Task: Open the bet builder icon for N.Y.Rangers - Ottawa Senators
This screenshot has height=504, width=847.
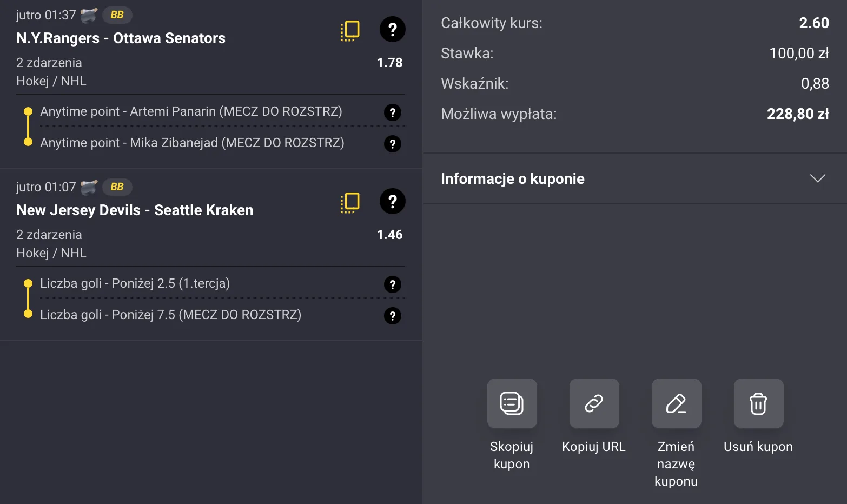Action: 349,30
